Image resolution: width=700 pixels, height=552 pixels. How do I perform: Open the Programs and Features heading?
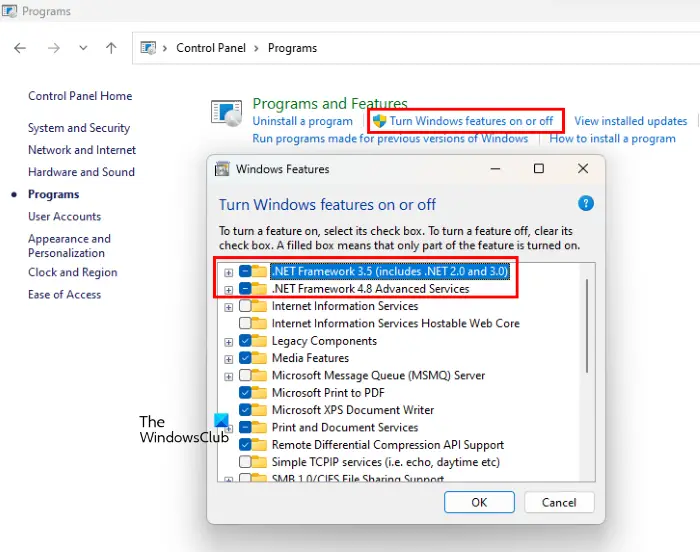330,104
